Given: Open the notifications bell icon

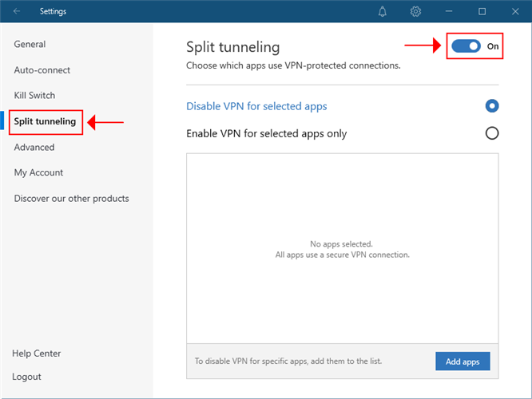Looking at the screenshot, I should (x=383, y=11).
